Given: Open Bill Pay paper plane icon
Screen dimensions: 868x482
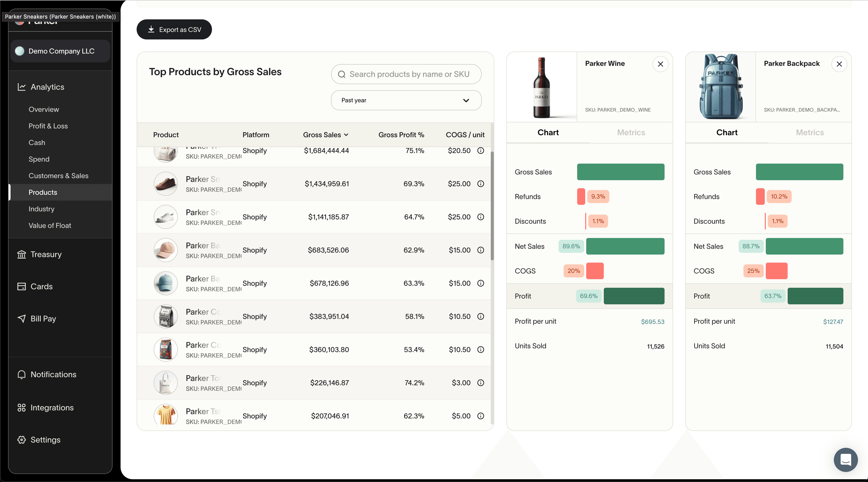Looking at the screenshot, I should point(22,318).
